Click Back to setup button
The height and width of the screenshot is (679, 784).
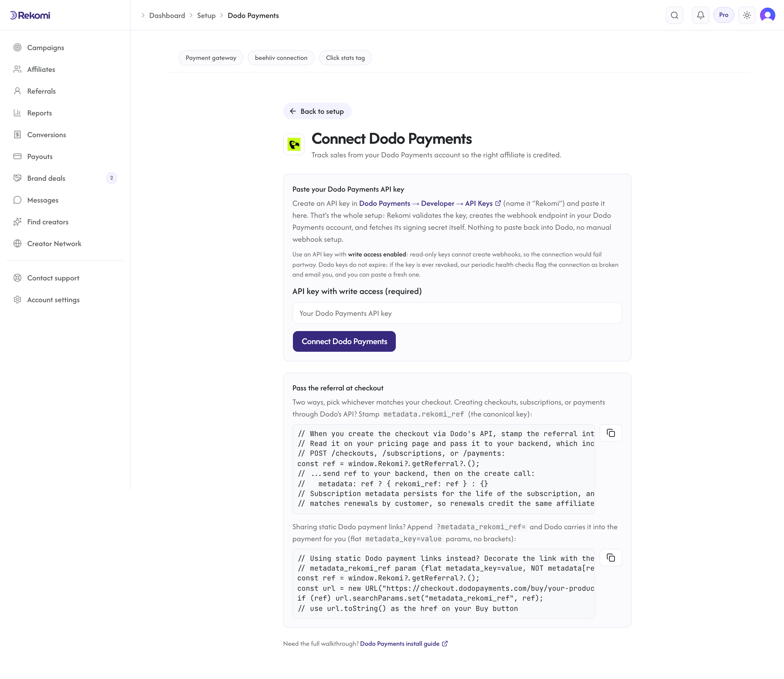(x=317, y=111)
